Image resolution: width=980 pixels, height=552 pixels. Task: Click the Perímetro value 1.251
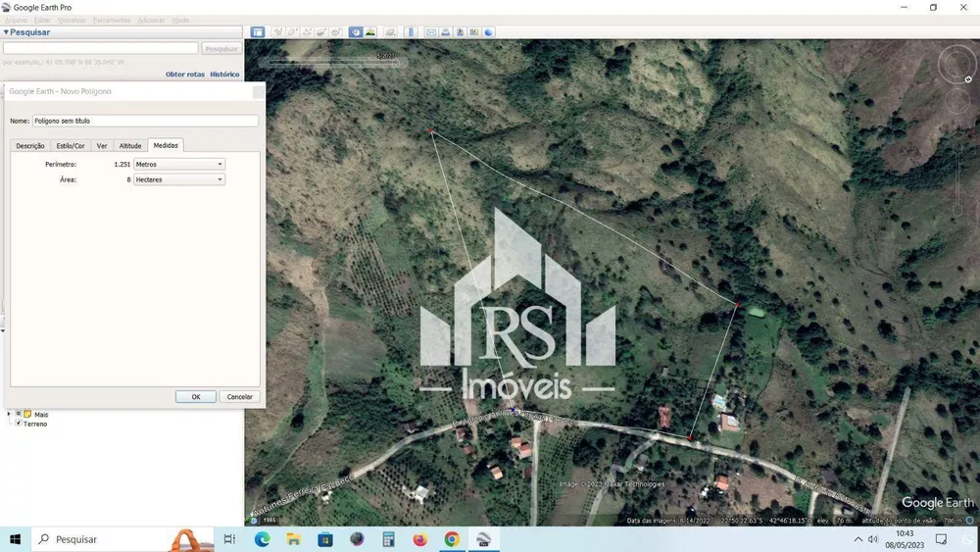122,165
